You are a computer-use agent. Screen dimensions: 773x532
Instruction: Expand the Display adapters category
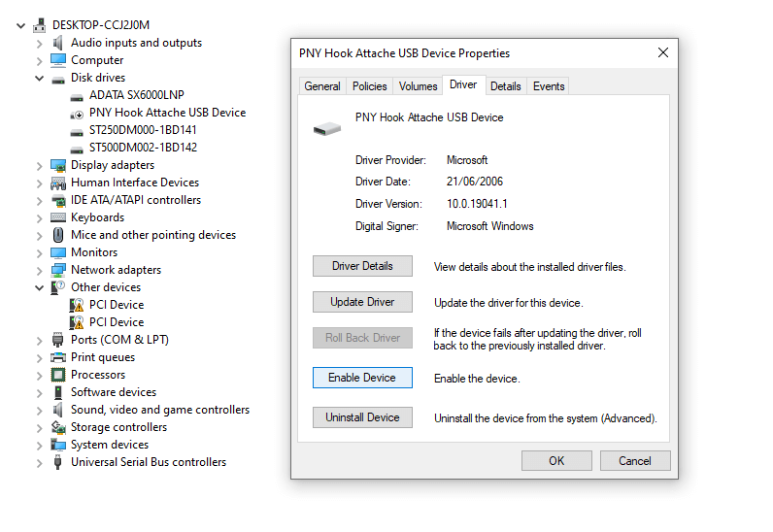(40, 166)
